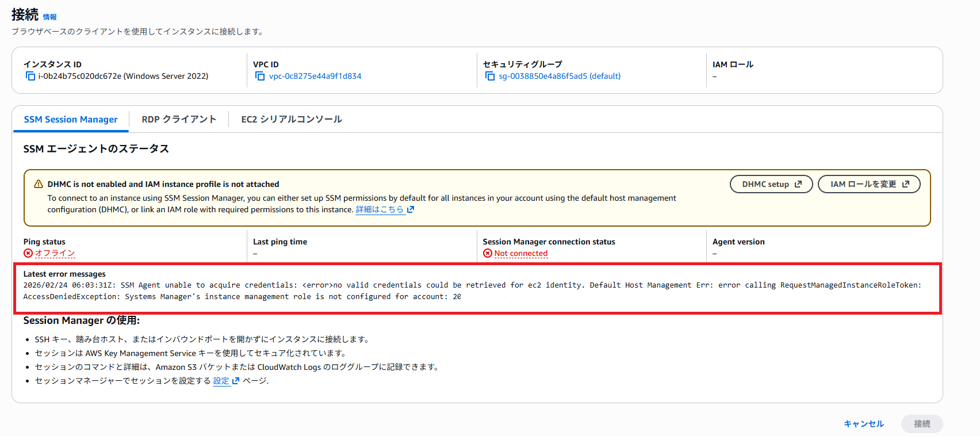Click the インスタンス ID label
This screenshot has width=980, height=436.
52,64
